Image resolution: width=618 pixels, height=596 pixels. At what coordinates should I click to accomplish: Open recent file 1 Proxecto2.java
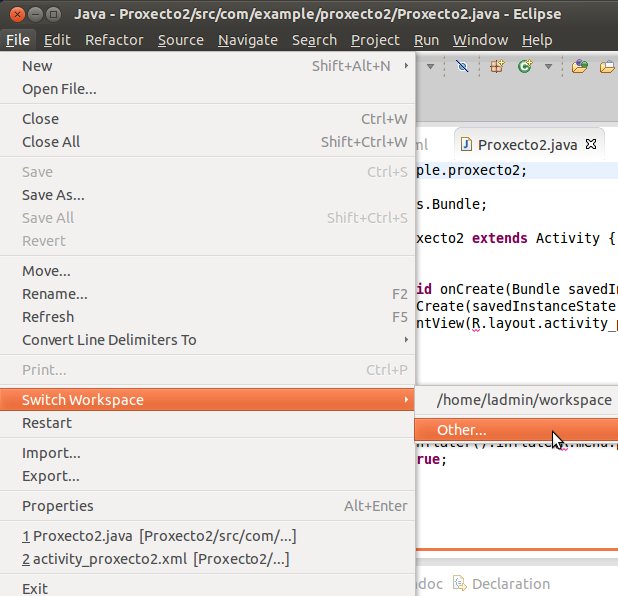coord(207,536)
